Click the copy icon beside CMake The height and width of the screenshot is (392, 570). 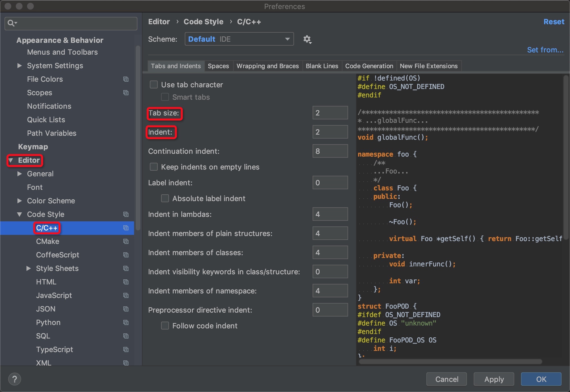tap(126, 241)
